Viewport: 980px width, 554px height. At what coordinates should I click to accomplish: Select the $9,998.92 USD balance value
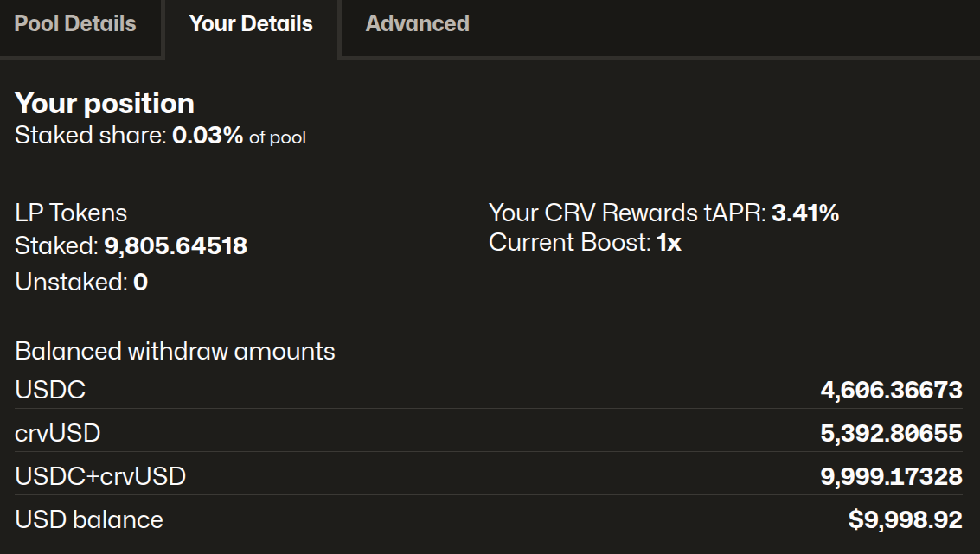(905, 519)
